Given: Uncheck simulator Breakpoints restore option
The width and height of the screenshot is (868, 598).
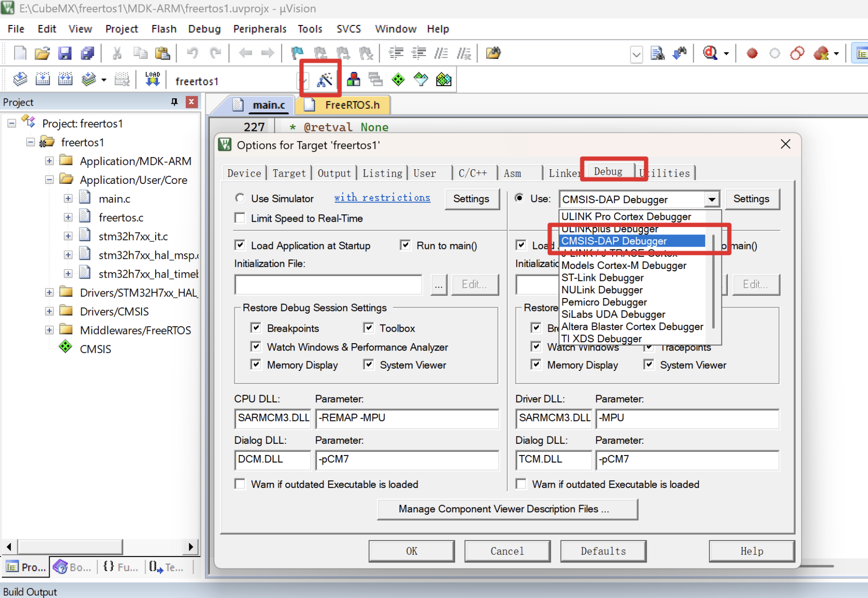Looking at the screenshot, I should pos(256,328).
